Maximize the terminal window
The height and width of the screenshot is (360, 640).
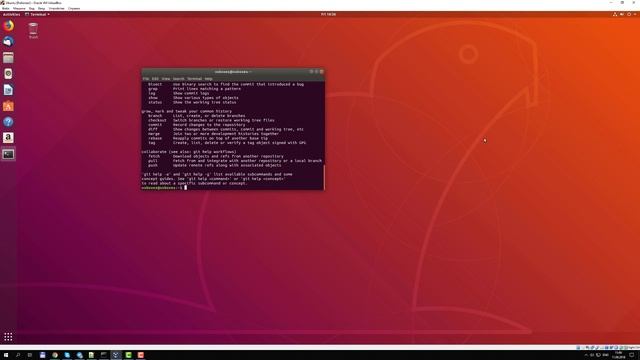(316, 71)
